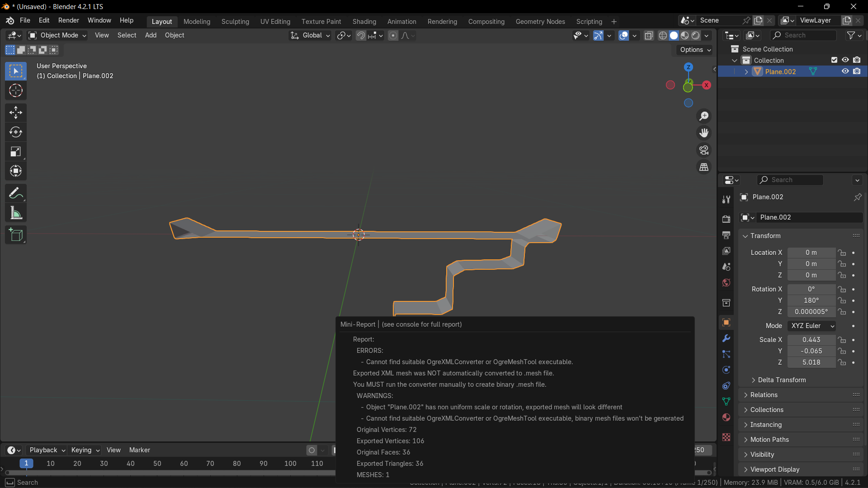
Task: Open the Render properties tab
Action: 726,219
